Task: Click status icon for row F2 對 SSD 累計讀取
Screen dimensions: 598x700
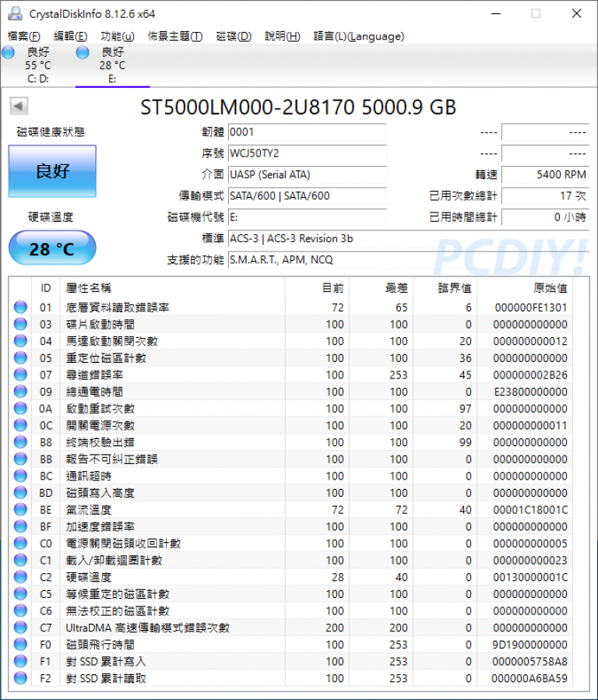Action: [20, 678]
